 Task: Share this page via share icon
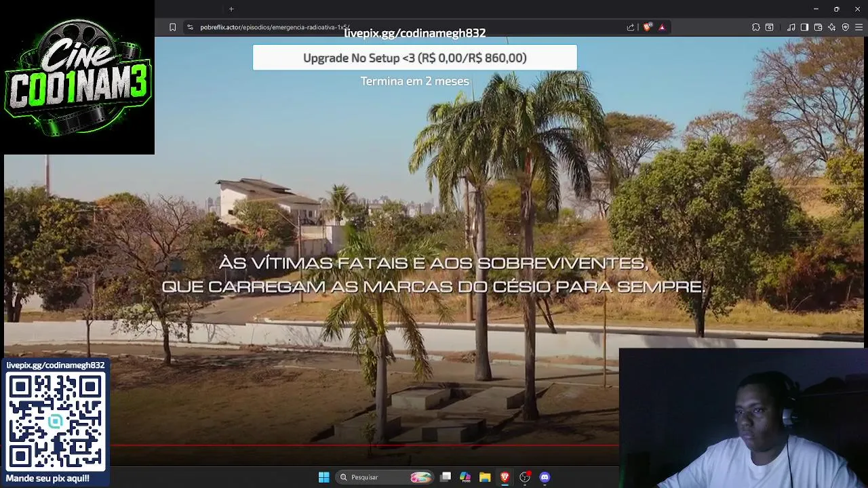click(630, 27)
